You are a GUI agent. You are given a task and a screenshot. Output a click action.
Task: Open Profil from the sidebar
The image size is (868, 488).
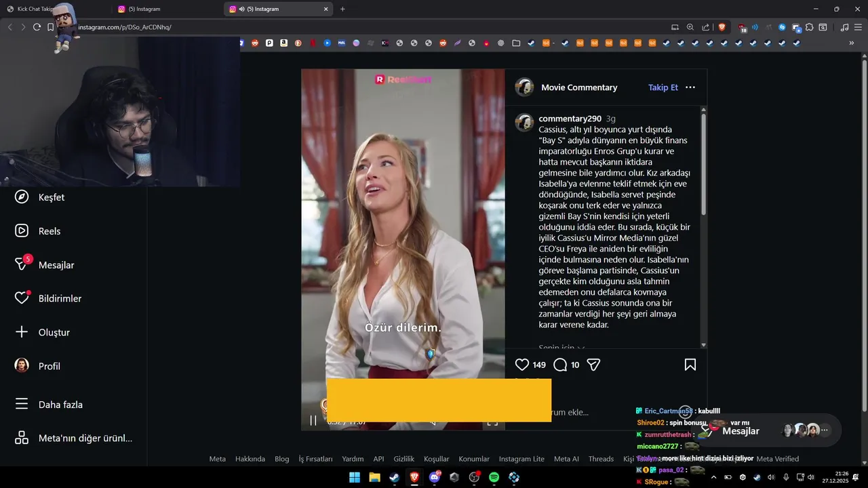(37, 366)
